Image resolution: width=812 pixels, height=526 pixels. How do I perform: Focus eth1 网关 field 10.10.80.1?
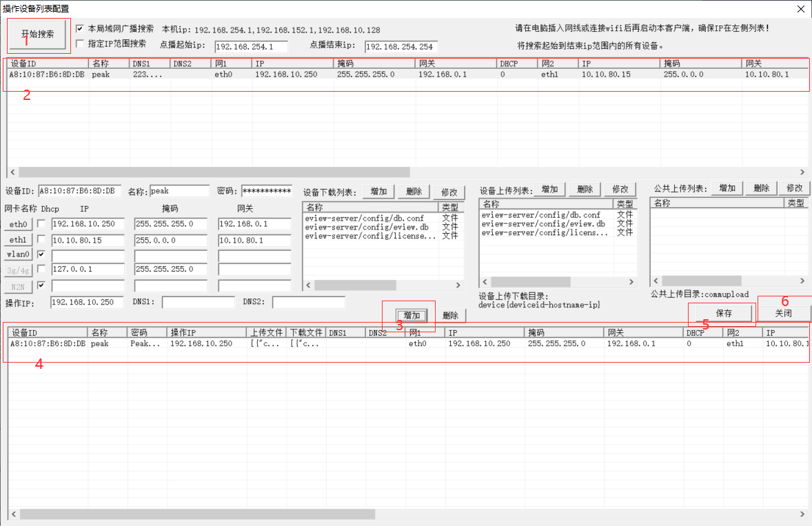click(255, 241)
